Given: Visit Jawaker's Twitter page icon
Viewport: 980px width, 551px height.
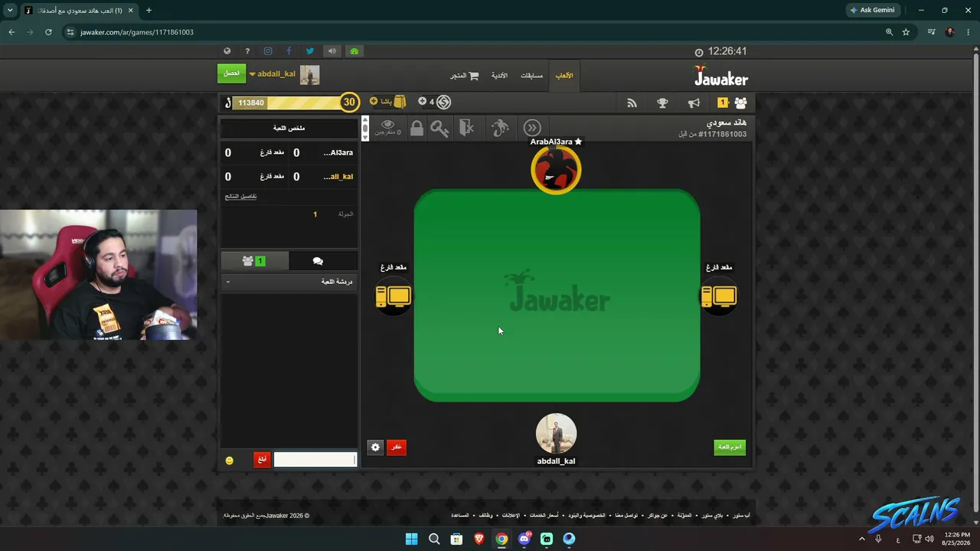Looking at the screenshot, I should (x=310, y=51).
